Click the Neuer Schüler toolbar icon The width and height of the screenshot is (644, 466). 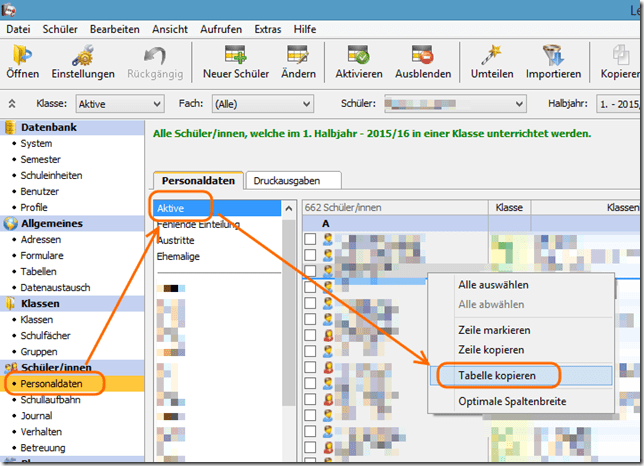pos(237,54)
